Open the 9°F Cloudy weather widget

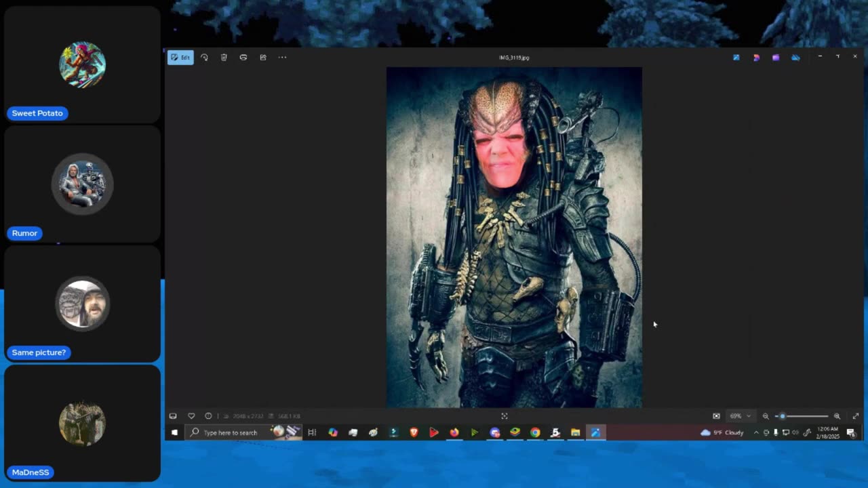723,432
